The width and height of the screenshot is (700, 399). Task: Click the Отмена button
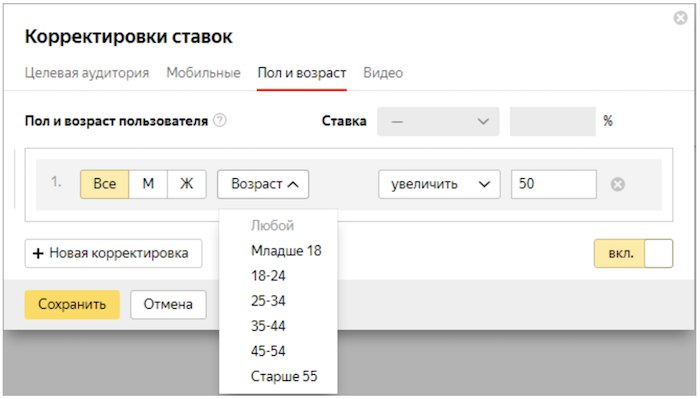[168, 304]
